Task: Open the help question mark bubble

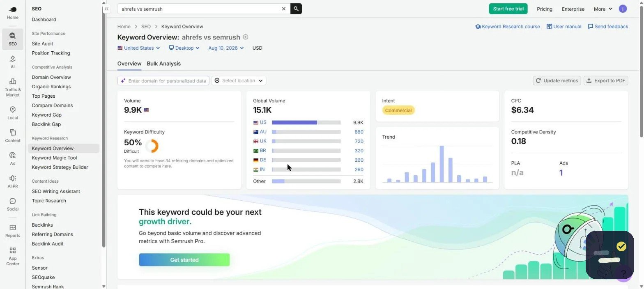Action: (x=623, y=273)
